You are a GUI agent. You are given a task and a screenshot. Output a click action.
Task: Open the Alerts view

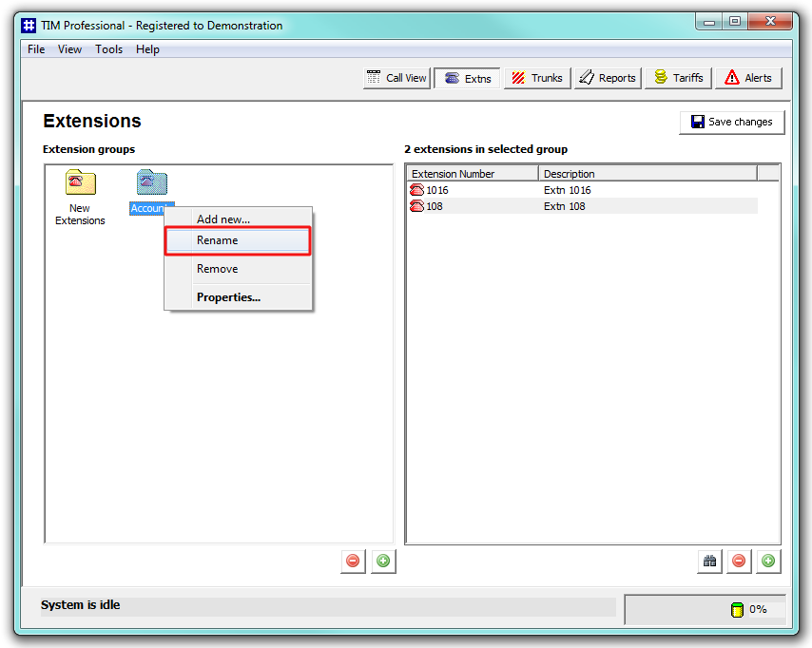pyautogui.click(x=748, y=78)
